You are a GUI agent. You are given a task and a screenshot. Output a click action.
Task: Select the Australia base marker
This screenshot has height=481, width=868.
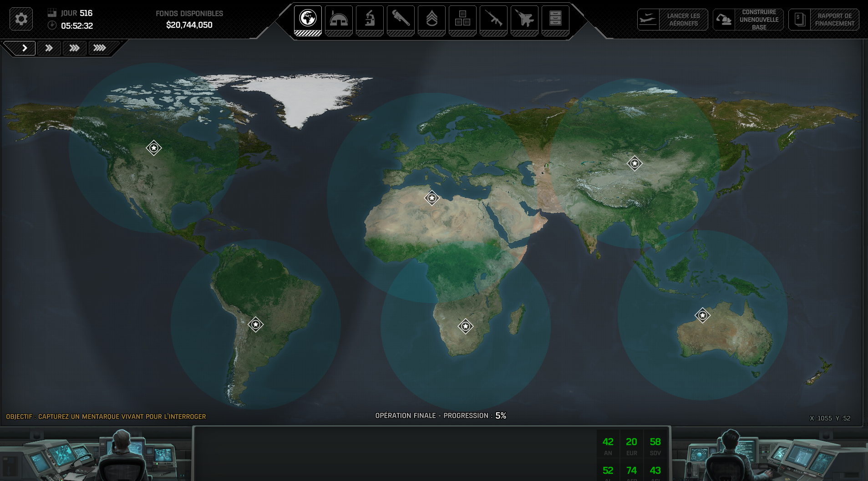[x=702, y=315]
